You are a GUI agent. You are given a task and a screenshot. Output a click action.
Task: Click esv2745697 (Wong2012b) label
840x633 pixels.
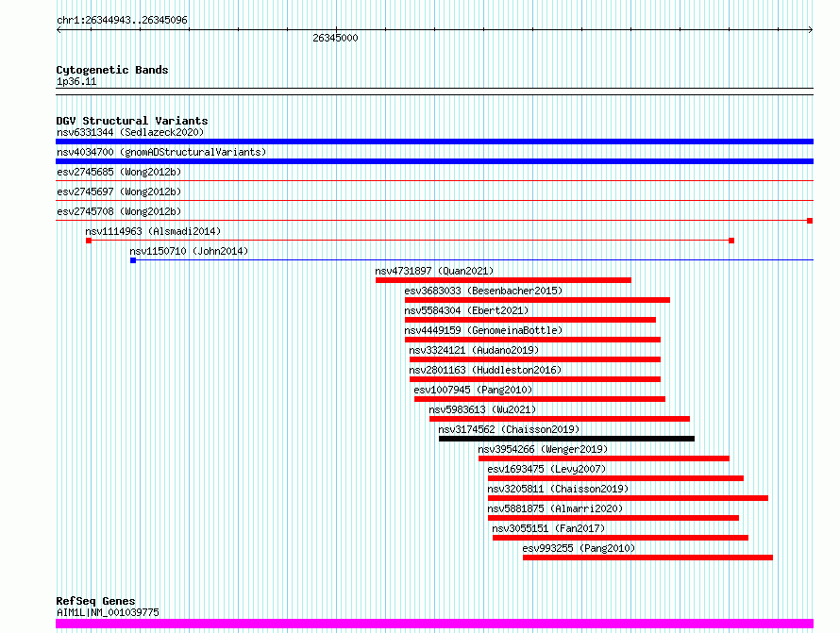click(x=119, y=192)
